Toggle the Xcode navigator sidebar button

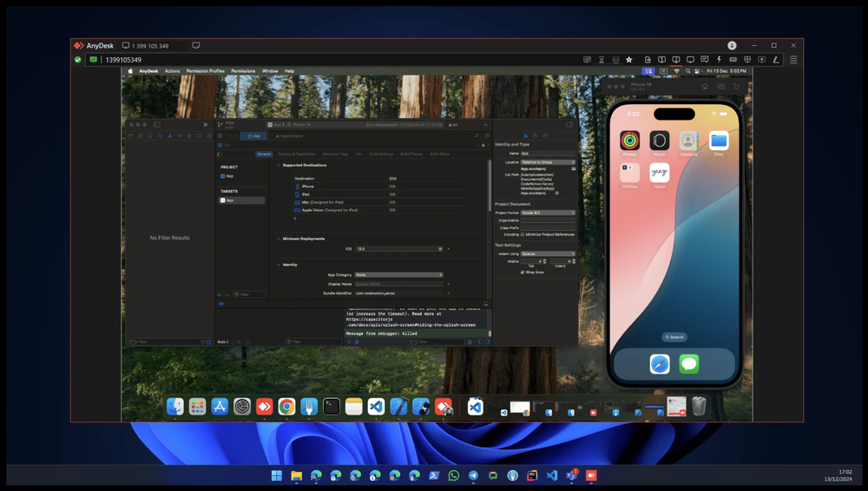[156, 125]
